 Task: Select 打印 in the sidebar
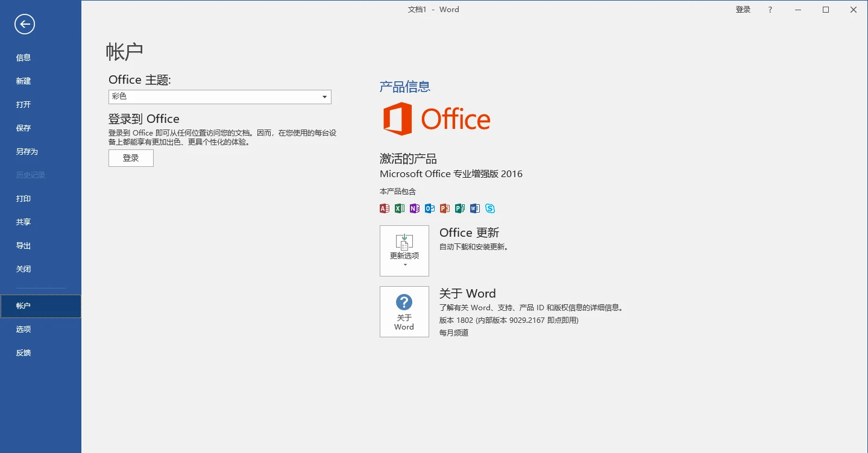click(40, 199)
